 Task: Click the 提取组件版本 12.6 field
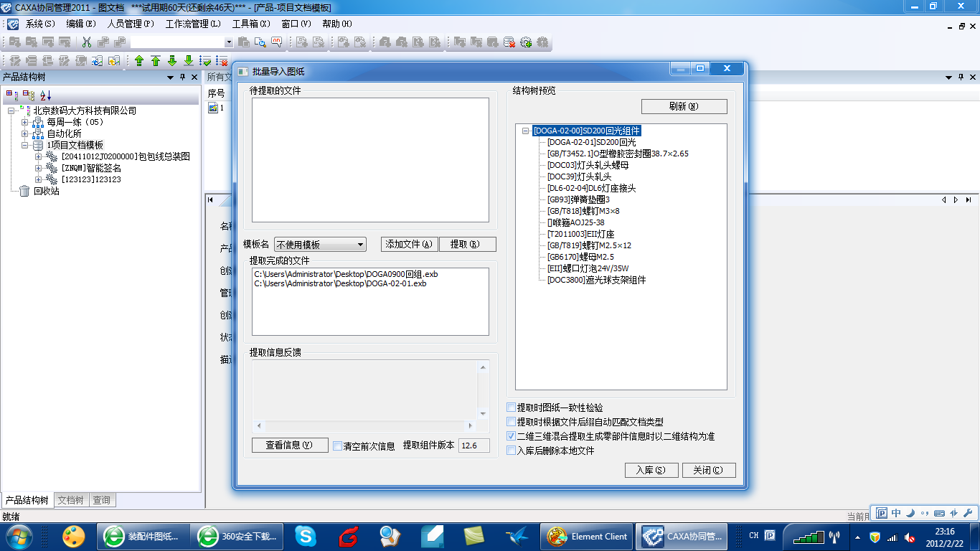(x=474, y=446)
